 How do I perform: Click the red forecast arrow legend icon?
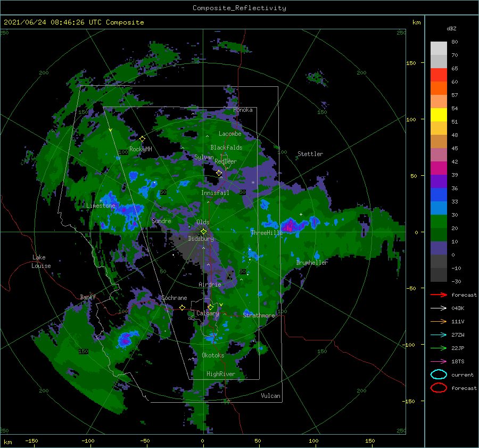coord(439,295)
